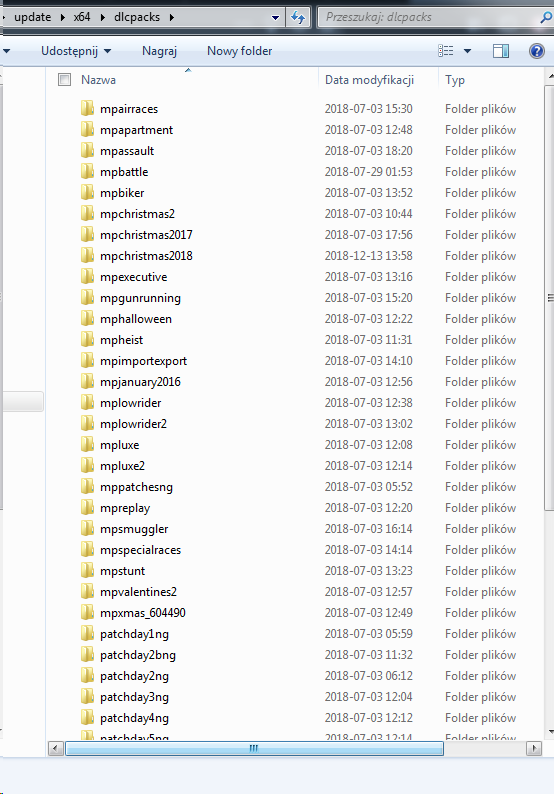Screen dimensions: 554x794
Task: Select the patchday3ng folder icon
Action: tap(87, 697)
